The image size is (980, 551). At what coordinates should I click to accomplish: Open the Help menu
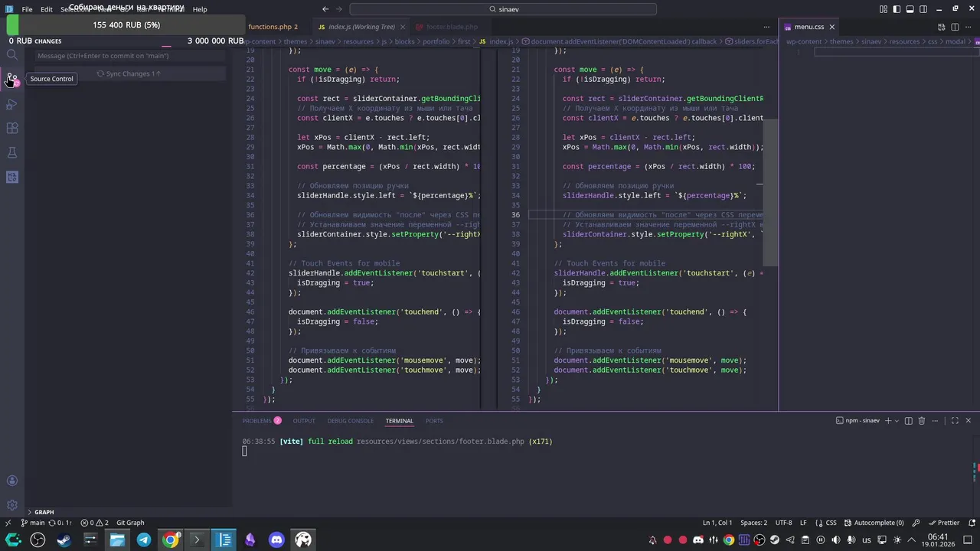point(200,9)
